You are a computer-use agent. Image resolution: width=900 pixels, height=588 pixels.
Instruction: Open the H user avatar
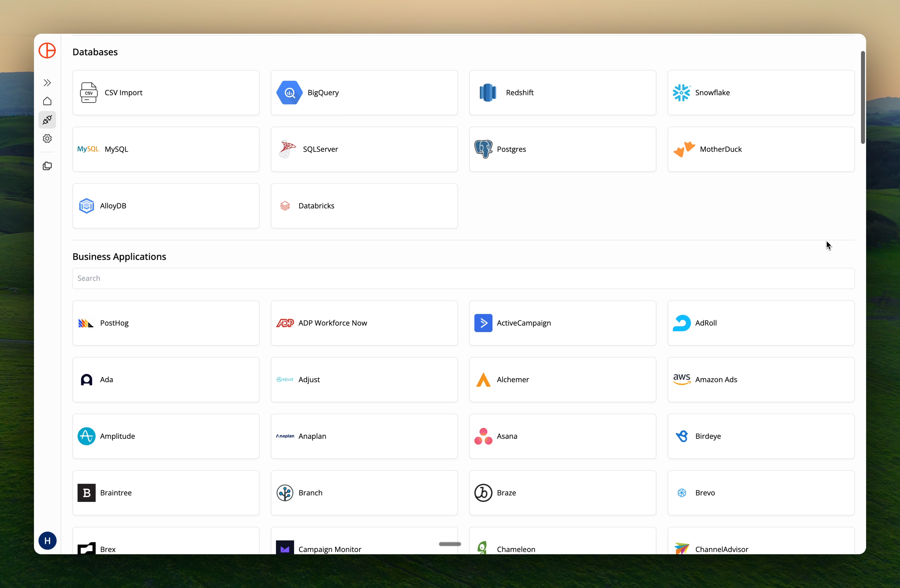click(x=47, y=540)
